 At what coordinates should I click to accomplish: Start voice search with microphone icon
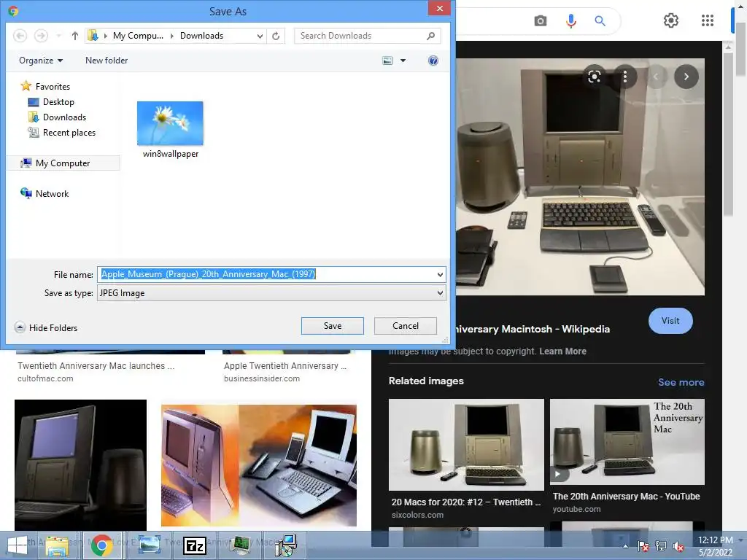570,21
